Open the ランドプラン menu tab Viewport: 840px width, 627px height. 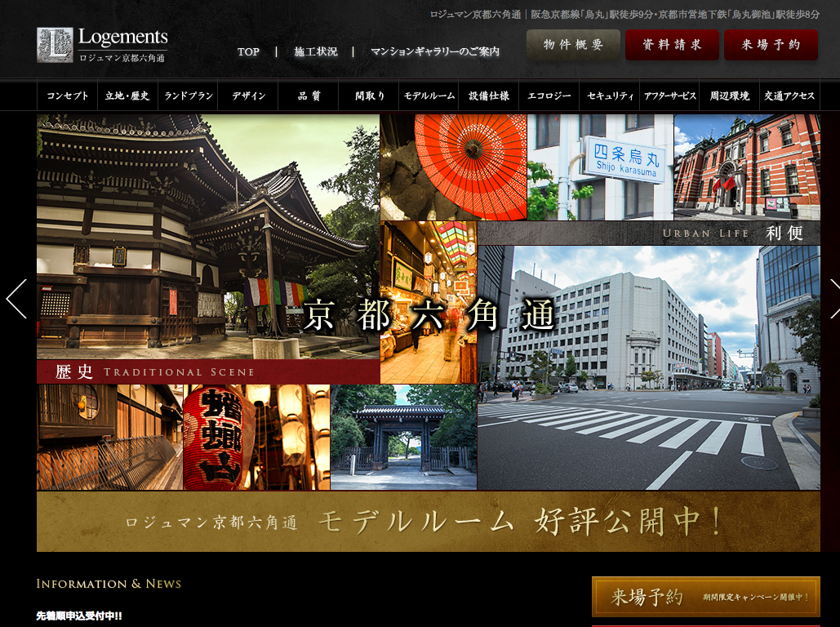pyautogui.click(x=189, y=96)
